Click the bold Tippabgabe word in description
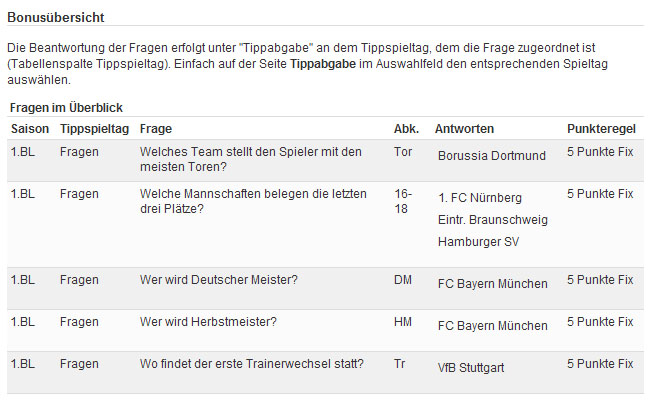The width and height of the screenshot is (658, 416). 323,64
